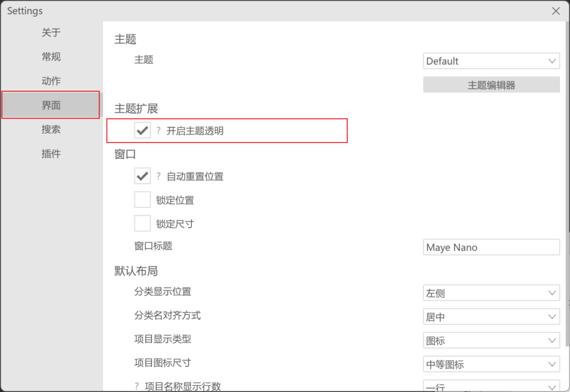Click the help icon beside 开启主题透明

click(x=158, y=131)
